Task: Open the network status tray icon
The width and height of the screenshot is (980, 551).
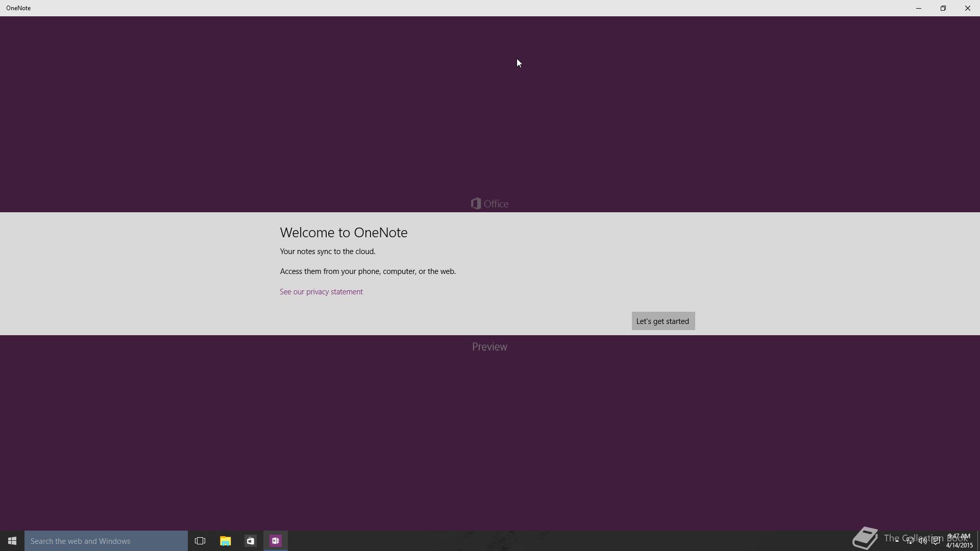Action: [x=910, y=541]
